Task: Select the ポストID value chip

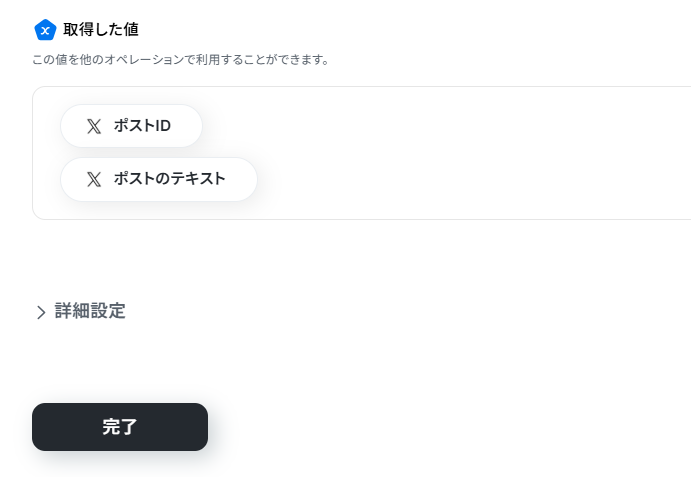Action: click(131, 126)
